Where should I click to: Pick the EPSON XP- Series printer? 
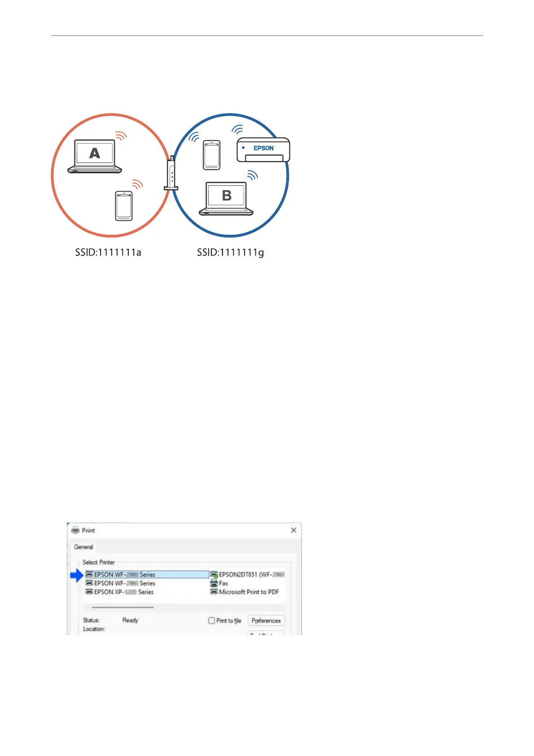click(119, 592)
